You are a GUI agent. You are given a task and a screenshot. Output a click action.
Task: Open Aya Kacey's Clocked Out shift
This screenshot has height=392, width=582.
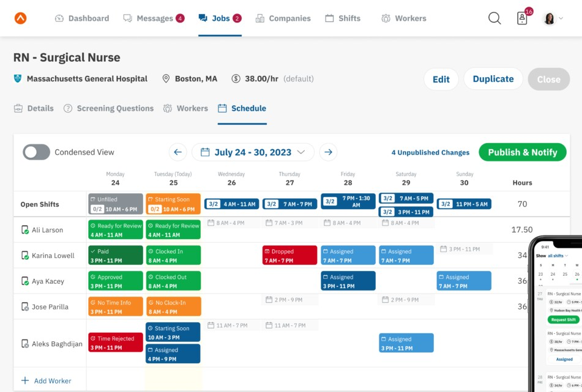click(173, 281)
